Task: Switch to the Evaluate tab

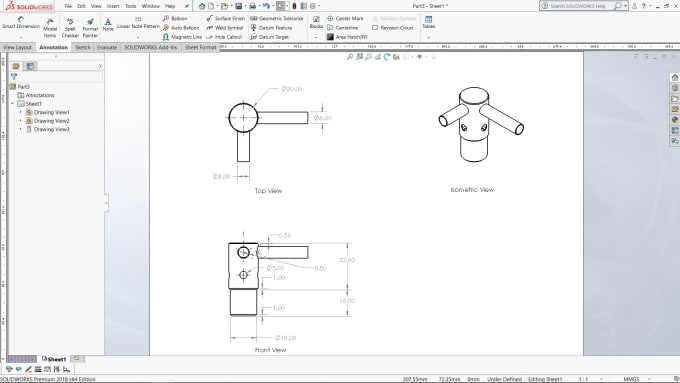Action: (107, 47)
